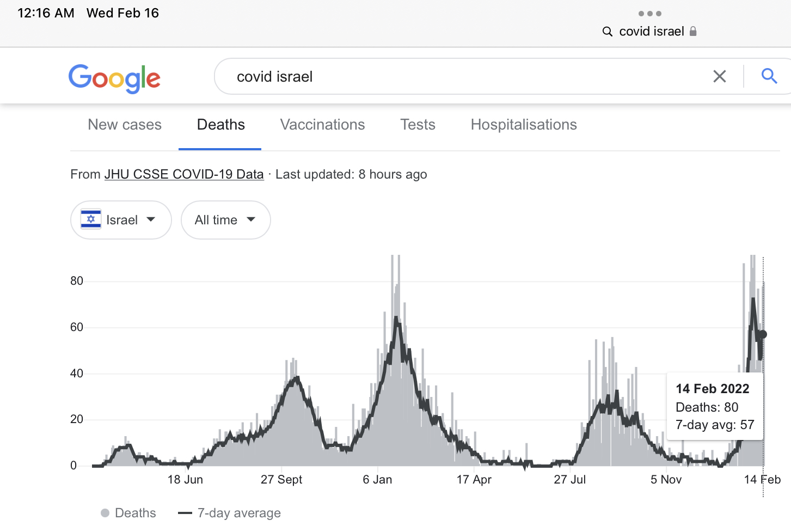
Task: Click the Israel flag icon
Action: [91, 219]
